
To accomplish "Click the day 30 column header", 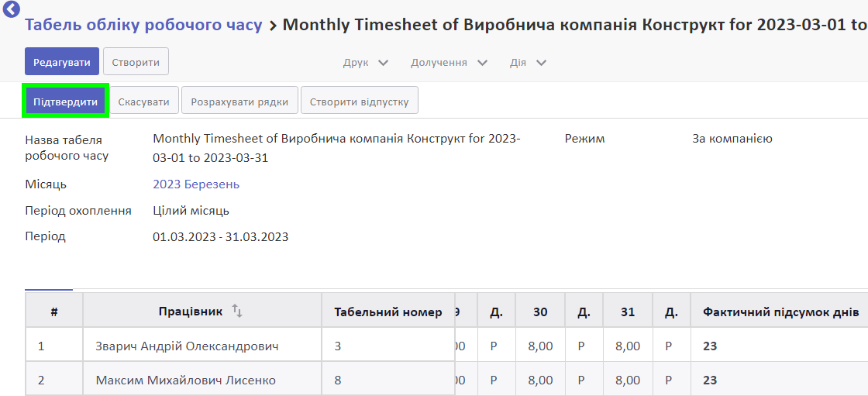I will click(540, 312).
